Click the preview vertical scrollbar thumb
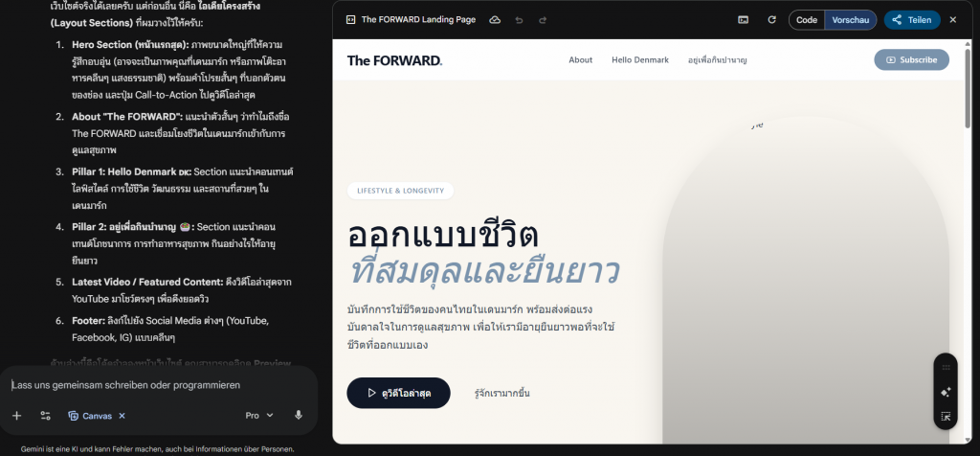 click(x=969, y=86)
